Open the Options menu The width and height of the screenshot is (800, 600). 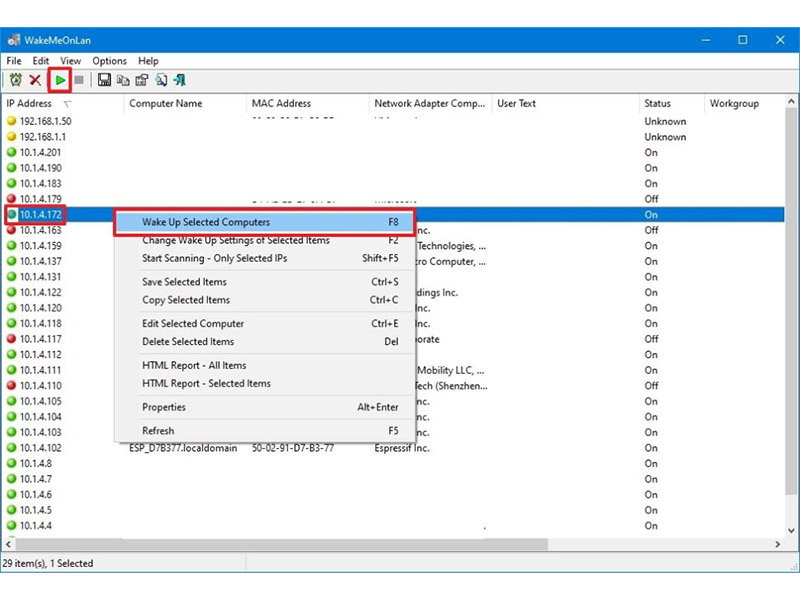(x=109, y=61)
